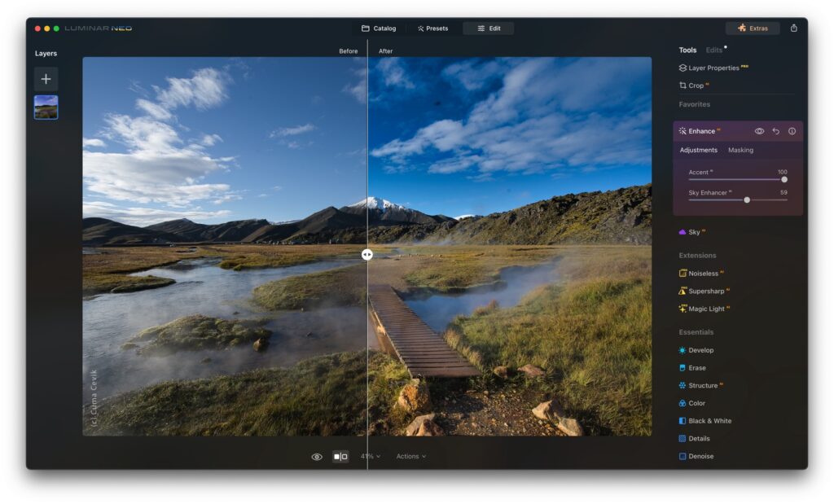This screenshot has width=834, height=504.
Task: Switch to the Catalog view
Action: [x=377, y=27]
